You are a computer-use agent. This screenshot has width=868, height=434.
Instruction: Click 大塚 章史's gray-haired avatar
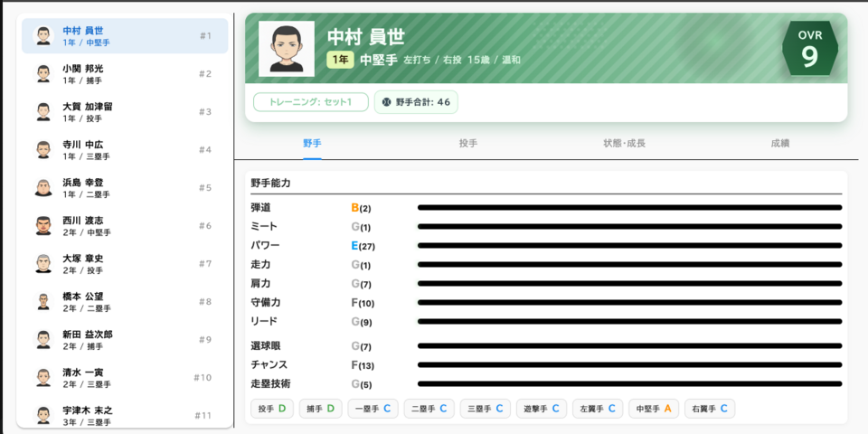[43, 264]
